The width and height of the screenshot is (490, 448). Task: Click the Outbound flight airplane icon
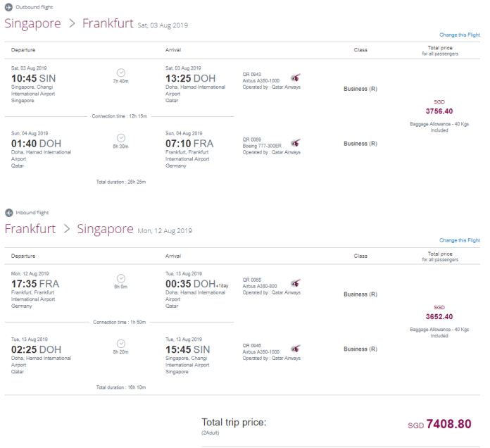(8, 7)
